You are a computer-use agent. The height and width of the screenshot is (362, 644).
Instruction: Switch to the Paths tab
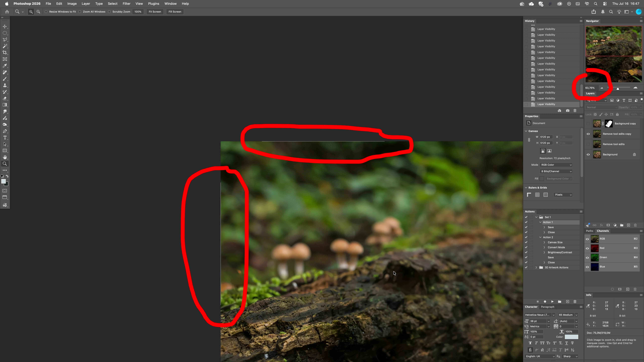(x=590, y=231)
